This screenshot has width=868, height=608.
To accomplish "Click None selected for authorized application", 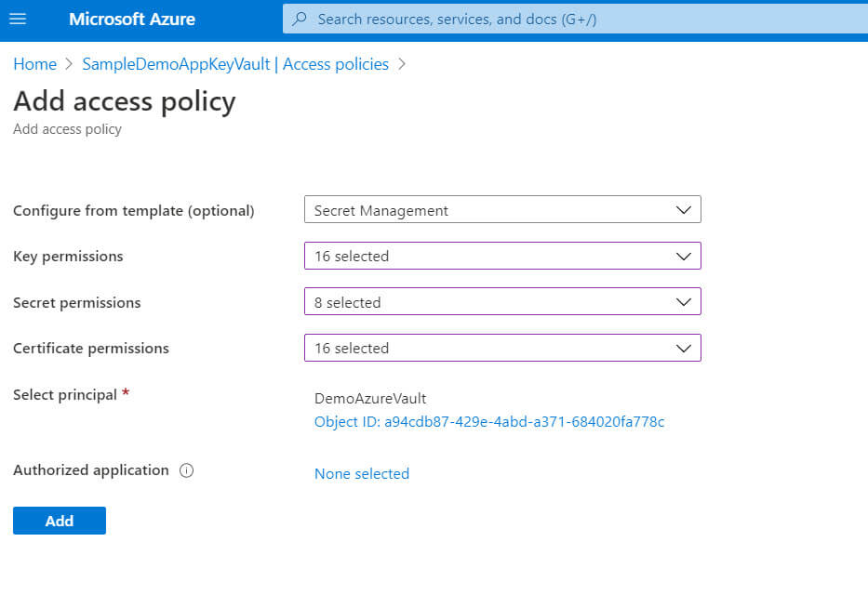I will (362, 474).
